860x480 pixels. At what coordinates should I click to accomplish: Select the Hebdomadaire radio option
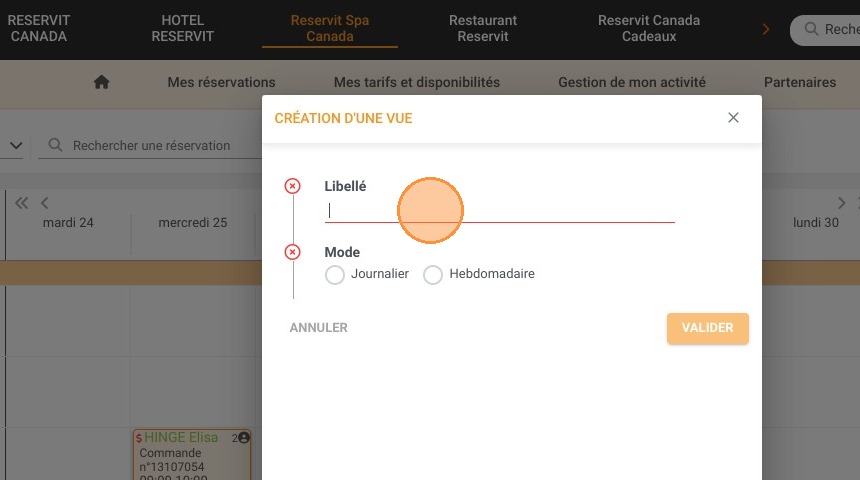coord(433,274)
